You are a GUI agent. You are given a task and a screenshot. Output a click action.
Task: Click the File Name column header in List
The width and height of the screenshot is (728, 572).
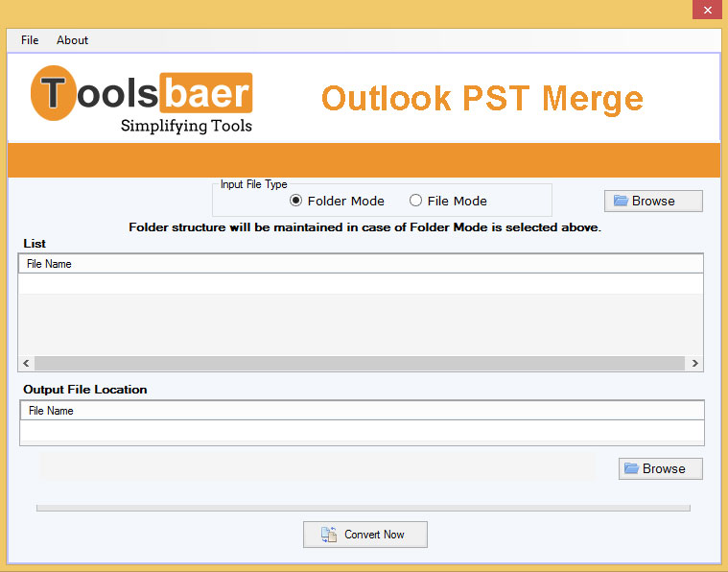point(49,264)
